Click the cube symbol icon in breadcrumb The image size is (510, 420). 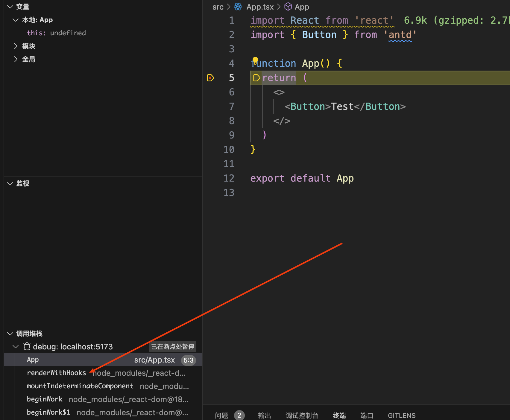(x=288, y=7)
